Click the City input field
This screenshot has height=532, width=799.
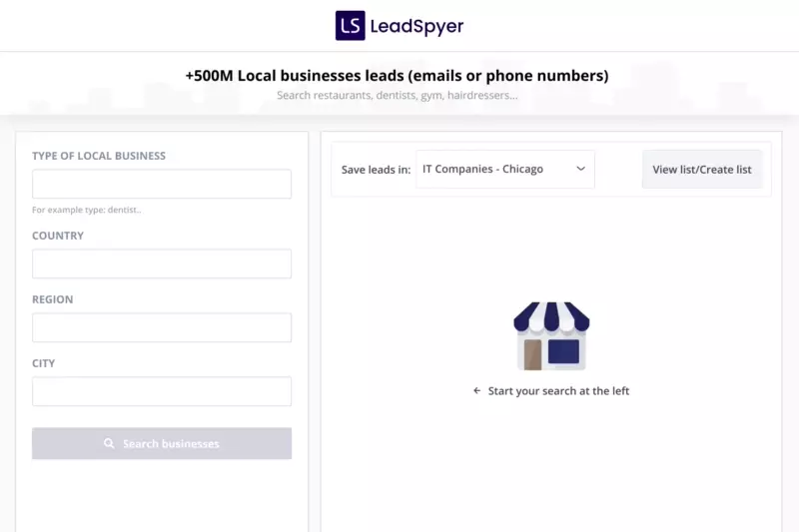pyautogui.click(x=162, y=391)
